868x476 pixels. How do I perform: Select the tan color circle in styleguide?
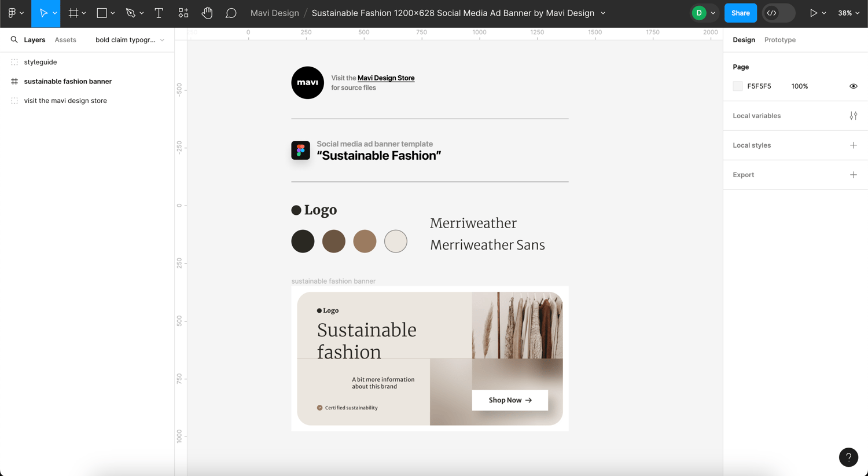click(365, 241)
